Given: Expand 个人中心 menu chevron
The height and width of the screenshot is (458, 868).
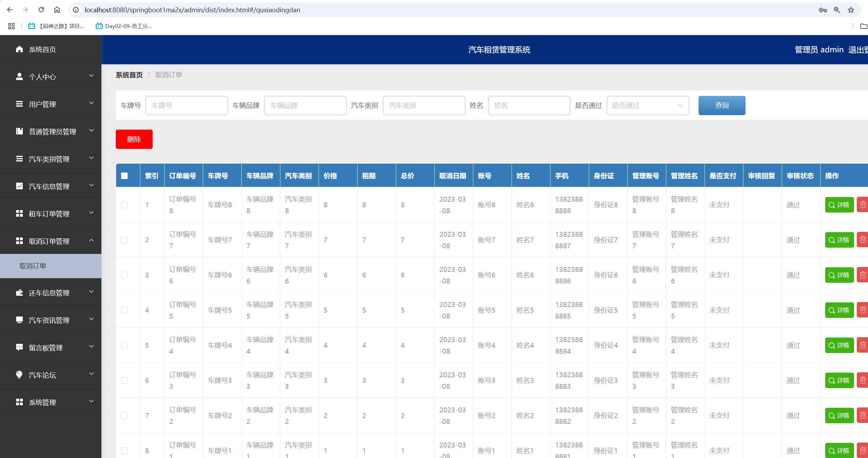Looking at the screenshot, I should tap(92, 76).
